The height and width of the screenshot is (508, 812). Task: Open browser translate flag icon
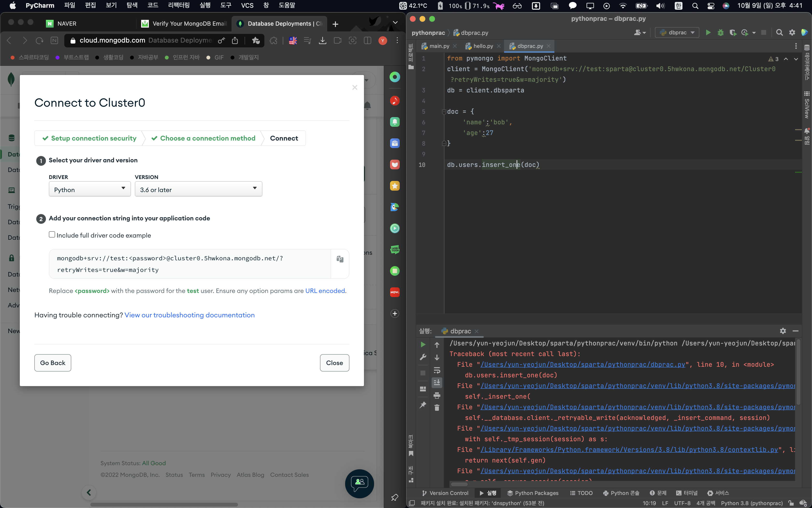(x=293, y=41)
